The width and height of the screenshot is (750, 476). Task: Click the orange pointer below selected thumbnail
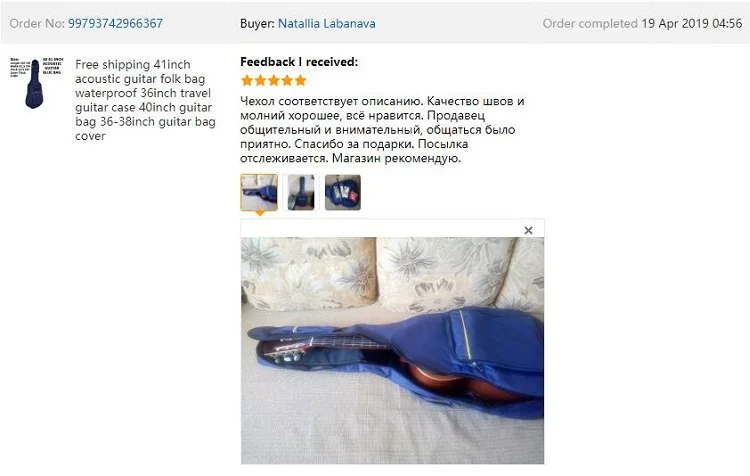259,213
